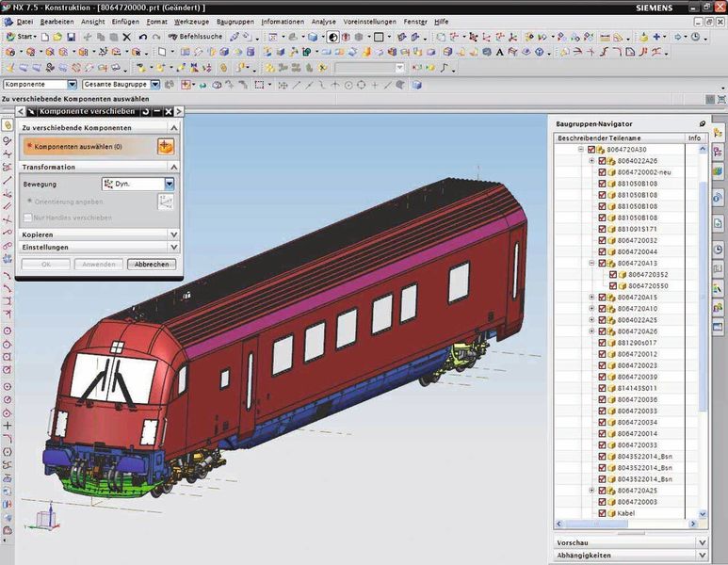Uncheck component 8064720A30 in the navigator

coord(591,150)
